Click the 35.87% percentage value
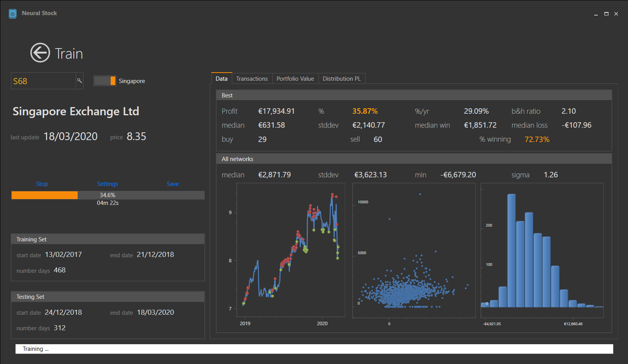The width and height of the screenshot is (628, 364). pyautogui.click(x=365, y=111)
